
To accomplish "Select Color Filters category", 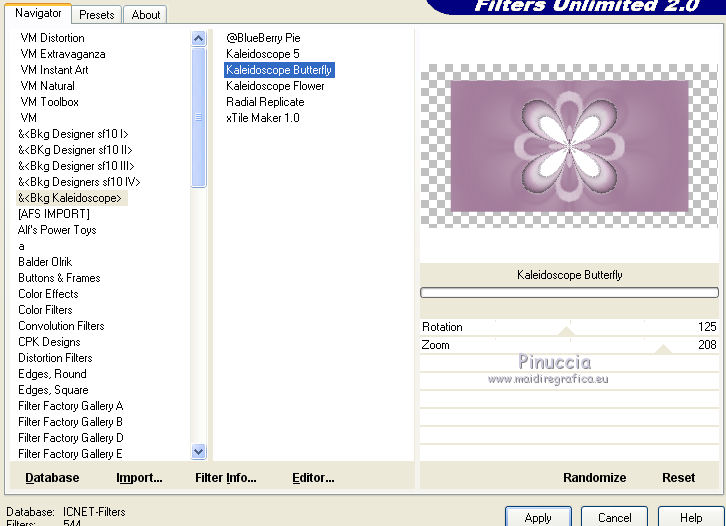I will 45,310.
